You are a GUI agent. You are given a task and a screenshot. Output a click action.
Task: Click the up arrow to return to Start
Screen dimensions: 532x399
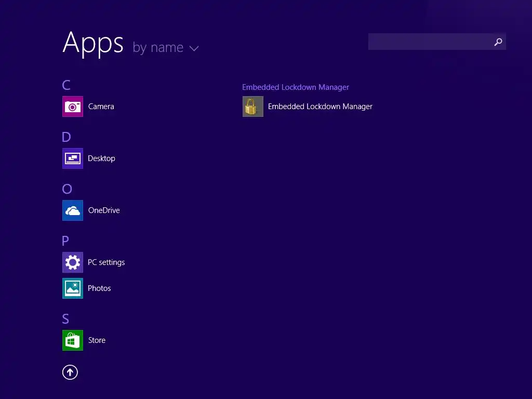[x=70, y=372]
